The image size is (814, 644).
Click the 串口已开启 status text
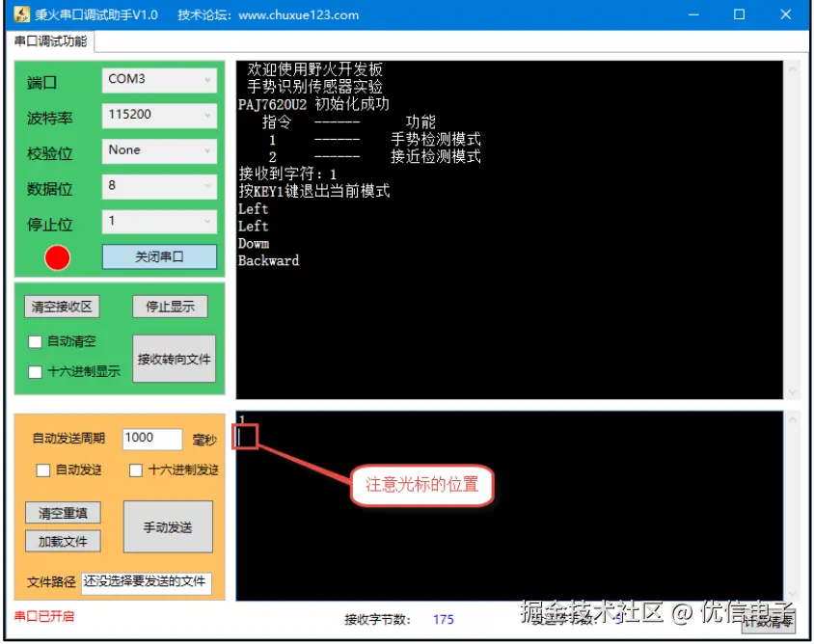click(x=44, y=616)
